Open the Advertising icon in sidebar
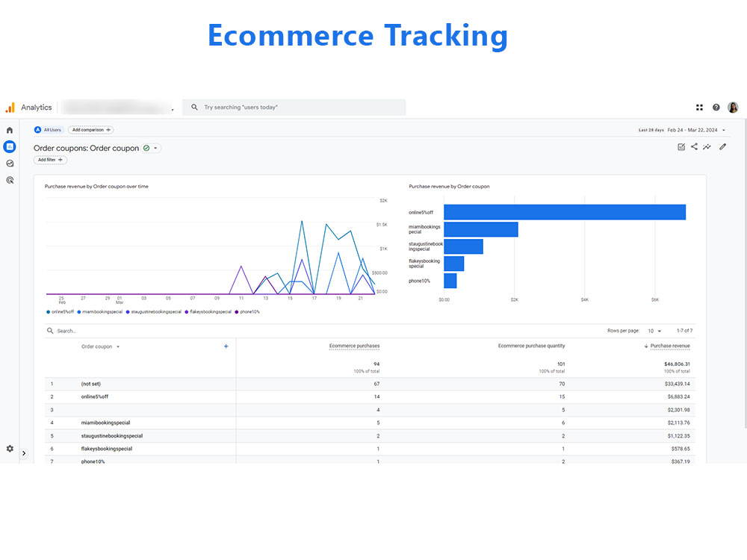This screenshot has width=747, height=560. 10,180
